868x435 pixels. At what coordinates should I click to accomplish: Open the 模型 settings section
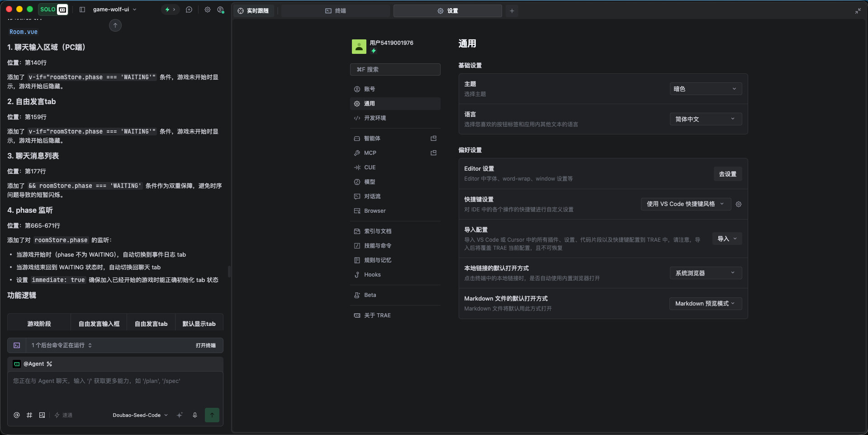[x=395, y=182]
